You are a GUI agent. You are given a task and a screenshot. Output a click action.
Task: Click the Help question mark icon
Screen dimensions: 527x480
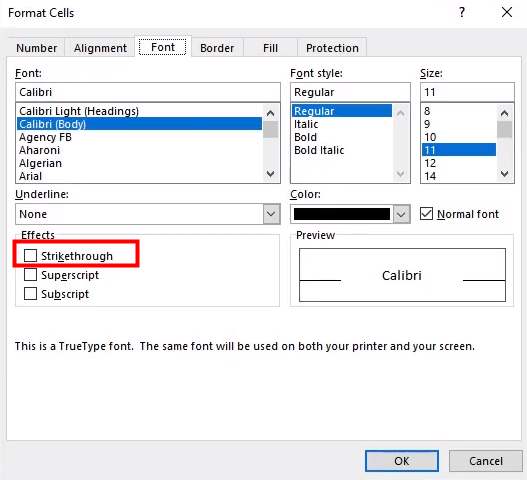coord(462,13)
